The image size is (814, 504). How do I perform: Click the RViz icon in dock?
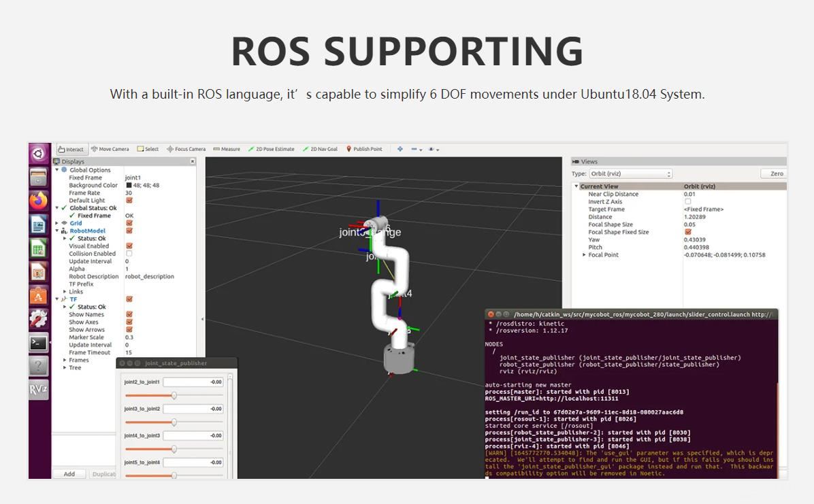(x=38, y=389)
